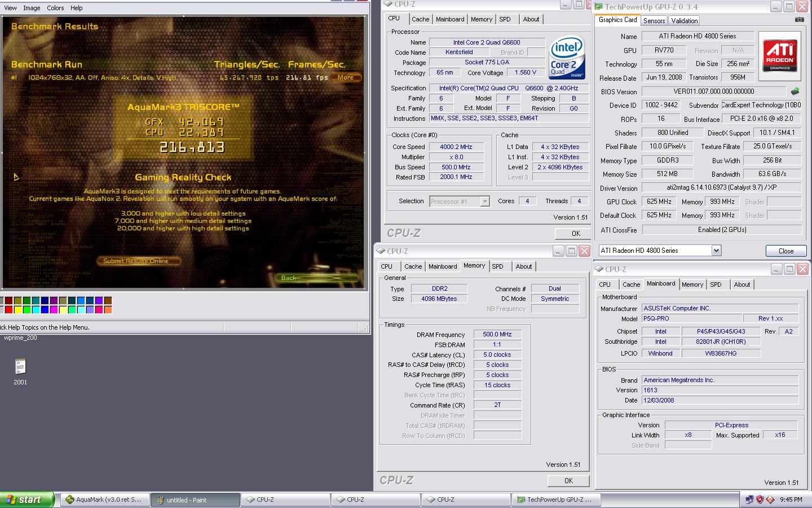Image resolution: width=812 pixels, height=508 pixels.
Task: Open the Paint Help menu
Action: pos(76,8)
